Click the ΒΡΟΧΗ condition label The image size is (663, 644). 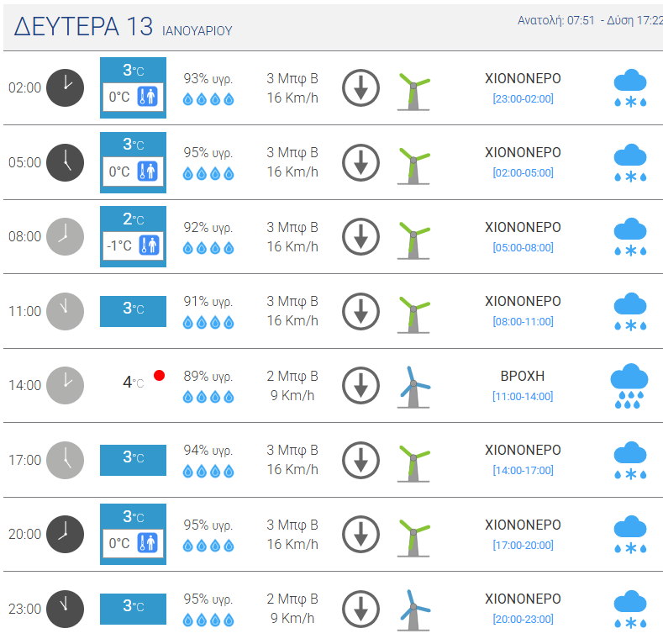[x=523, y=376]
